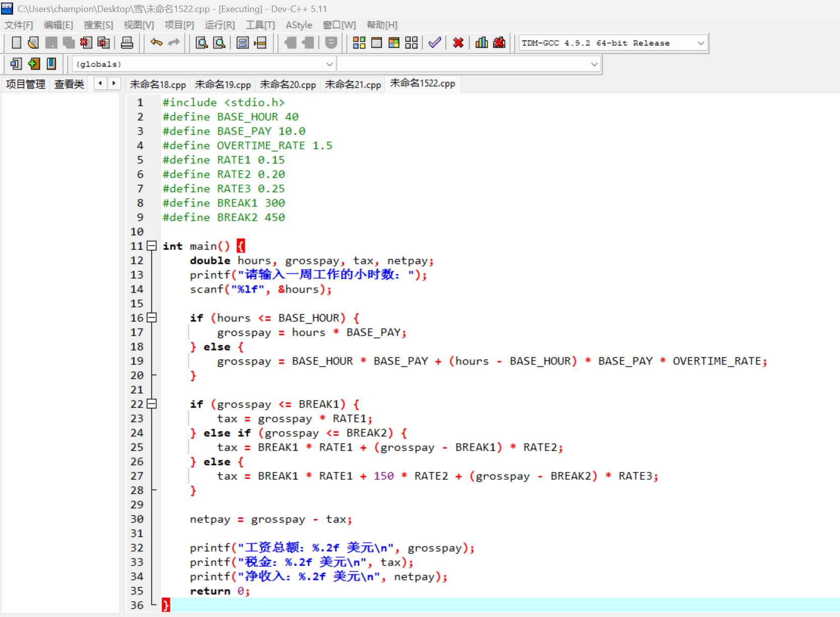Image resolution: width=840 pixels, height=617 pixels.
Task: Click the Redo arrow icon
Action: [174, 43]
